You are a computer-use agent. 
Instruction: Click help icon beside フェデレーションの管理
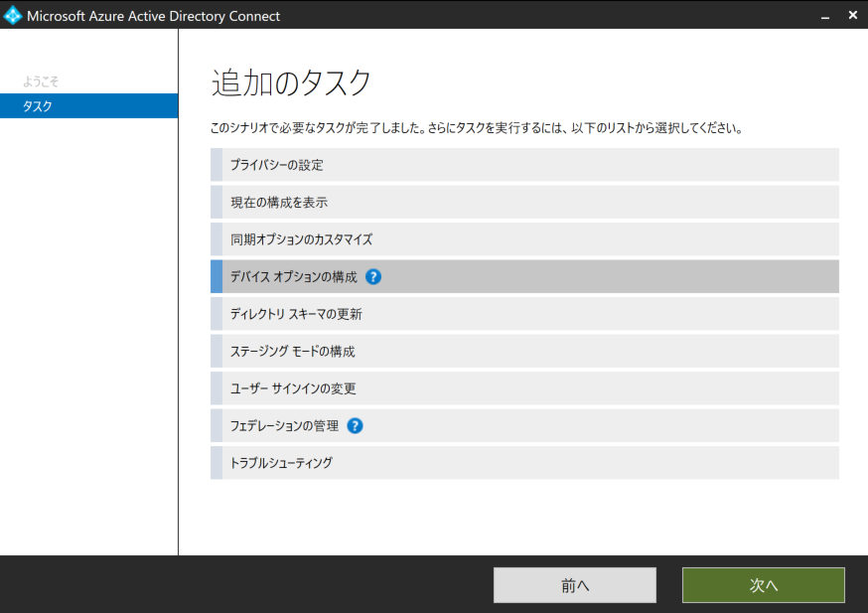coord(355,426)
